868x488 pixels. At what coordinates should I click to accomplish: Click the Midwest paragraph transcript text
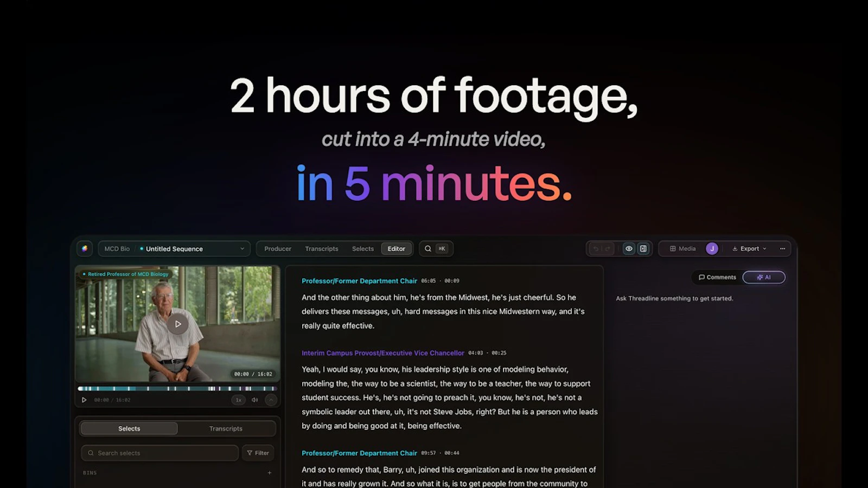click(443, 311)
